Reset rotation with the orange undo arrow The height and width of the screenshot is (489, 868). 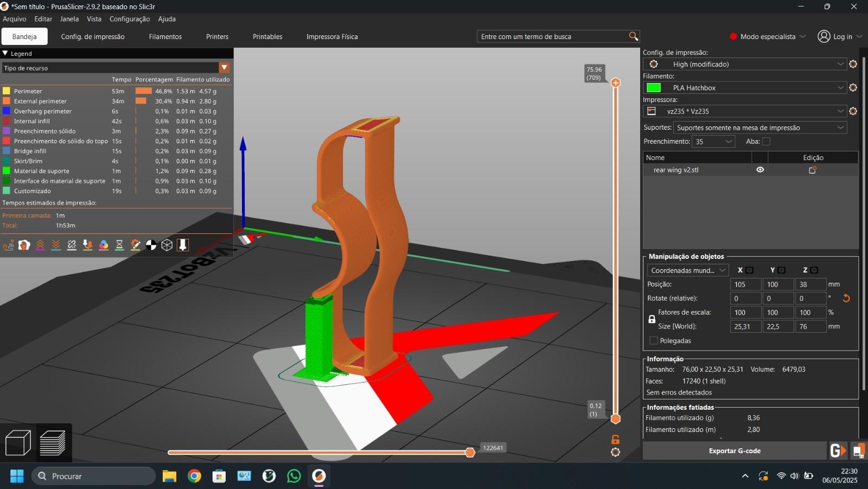(846, 298)
